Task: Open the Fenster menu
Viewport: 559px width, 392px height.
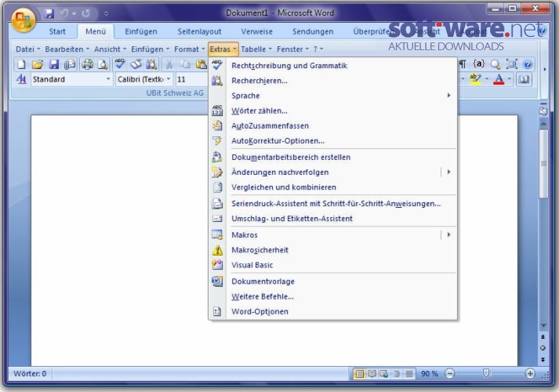Action: coord(292,49)
